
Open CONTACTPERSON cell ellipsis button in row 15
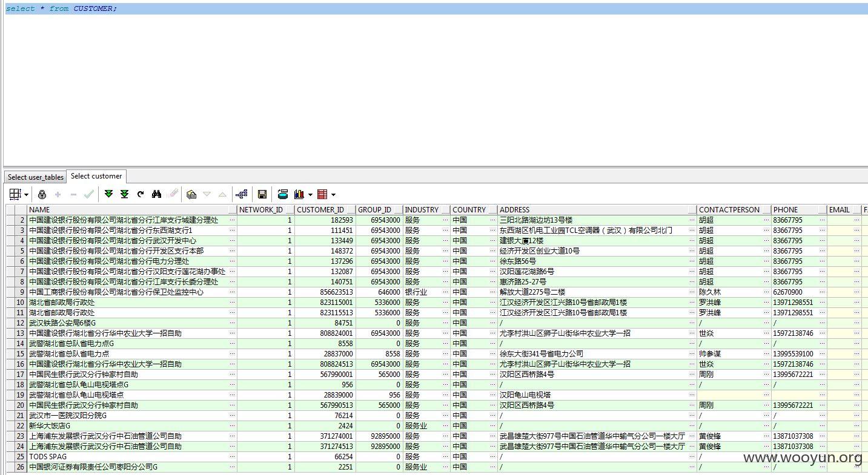tap(766, 354)
